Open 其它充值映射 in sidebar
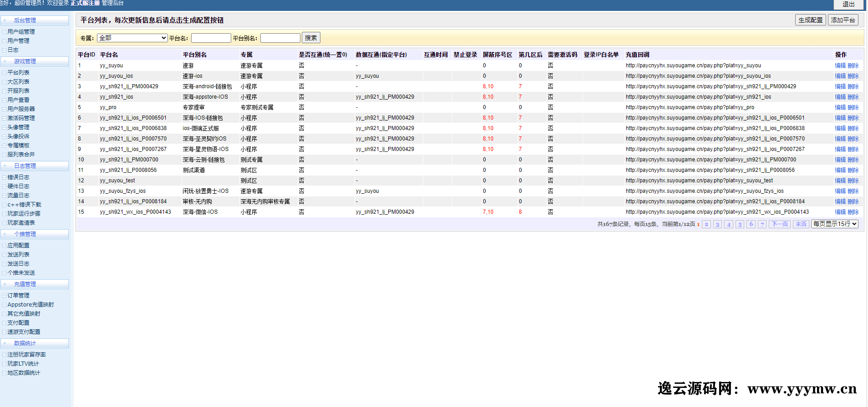This screenshot has width=868, height=407. [24, 314]
